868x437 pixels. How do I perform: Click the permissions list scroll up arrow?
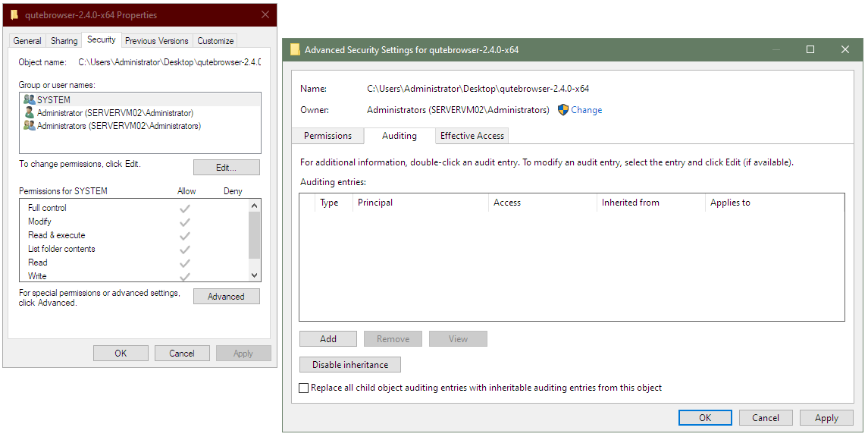point(254,206)
